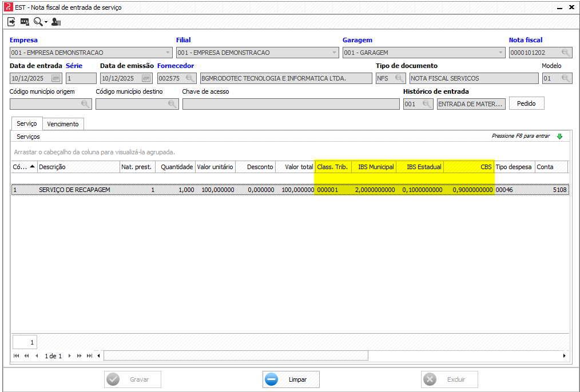The width and height of the screenshot is (580, 392).
Task: Go to the first record in navigator
Action: click(16, 356)
